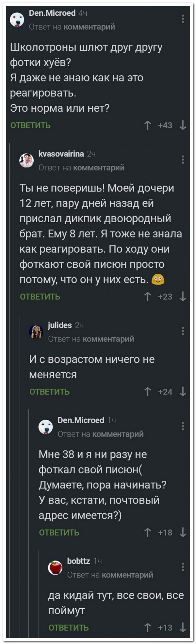Upvote the top Den.Microed comment with +43
The height and width of the screenshot is (644, 196).
click(148, 125)
